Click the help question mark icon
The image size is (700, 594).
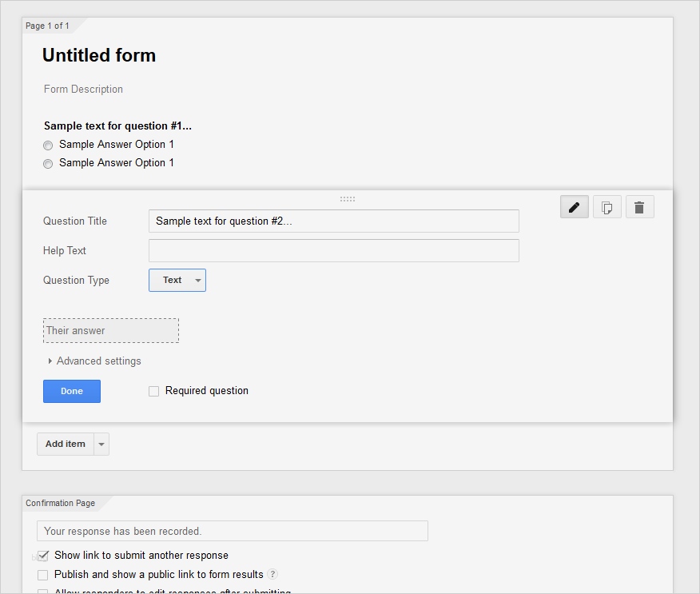coord(272,574)
